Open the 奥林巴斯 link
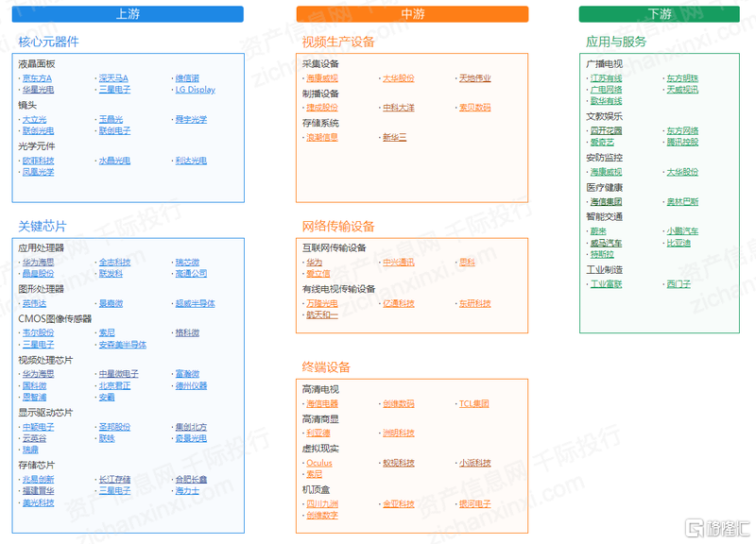 point(682,202)
